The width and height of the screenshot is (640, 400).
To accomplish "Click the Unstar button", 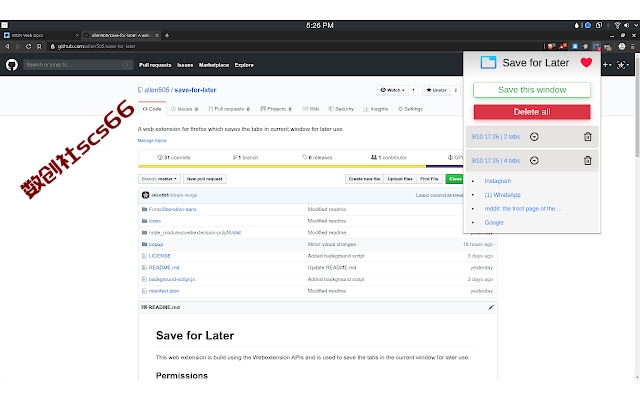I will (x=436, y=90).
